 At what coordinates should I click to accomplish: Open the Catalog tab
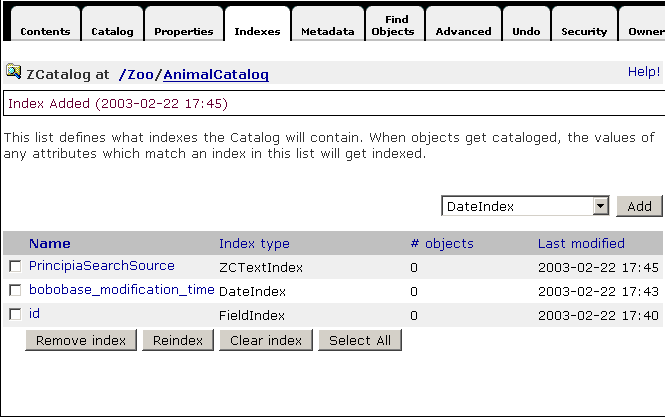112,31
